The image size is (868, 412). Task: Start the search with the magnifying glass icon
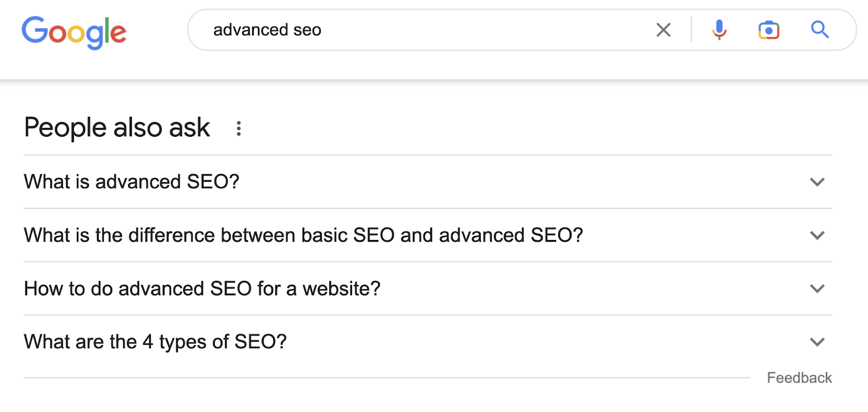(819, 30)
